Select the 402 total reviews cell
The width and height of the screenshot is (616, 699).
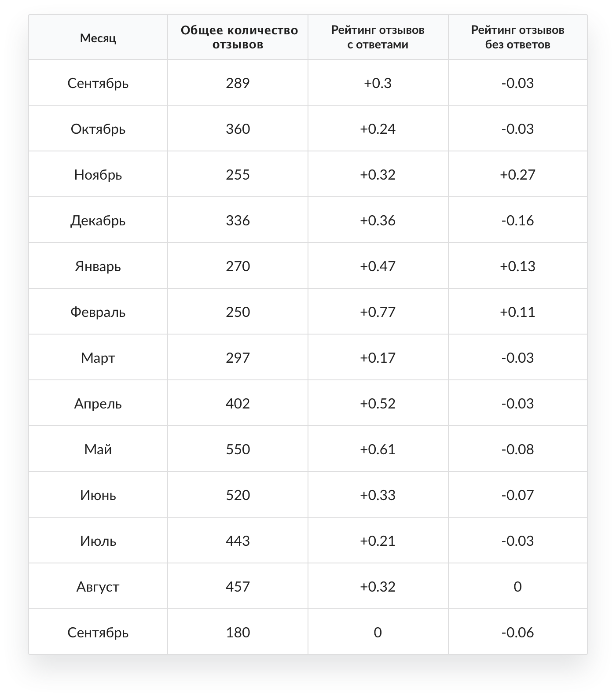coord(238,404)
